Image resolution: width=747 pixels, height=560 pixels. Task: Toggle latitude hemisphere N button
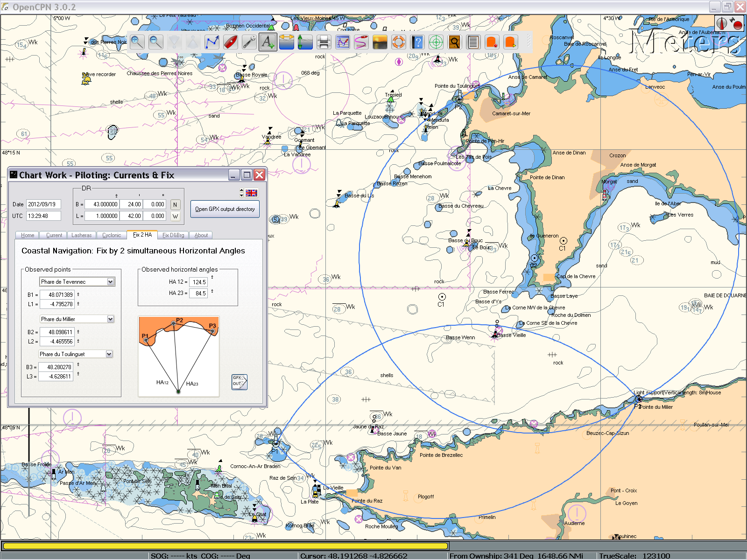(x=175, y=204)
